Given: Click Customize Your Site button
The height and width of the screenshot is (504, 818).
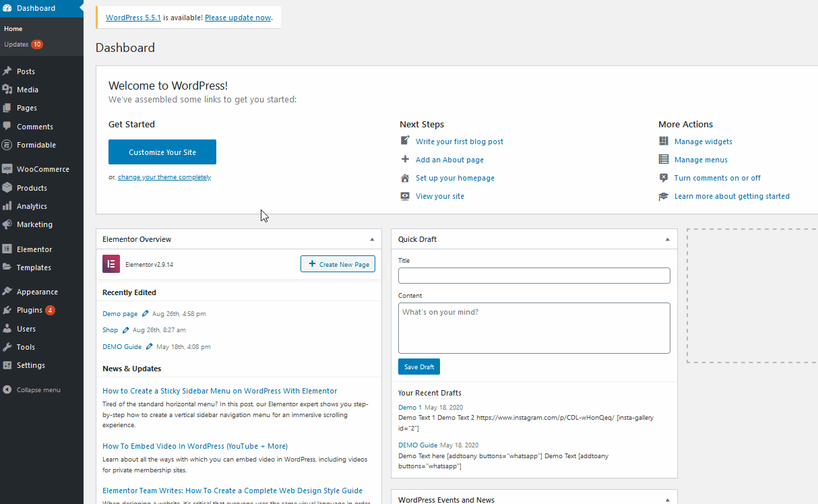Looking at the screenshot, I should [162, 152].
